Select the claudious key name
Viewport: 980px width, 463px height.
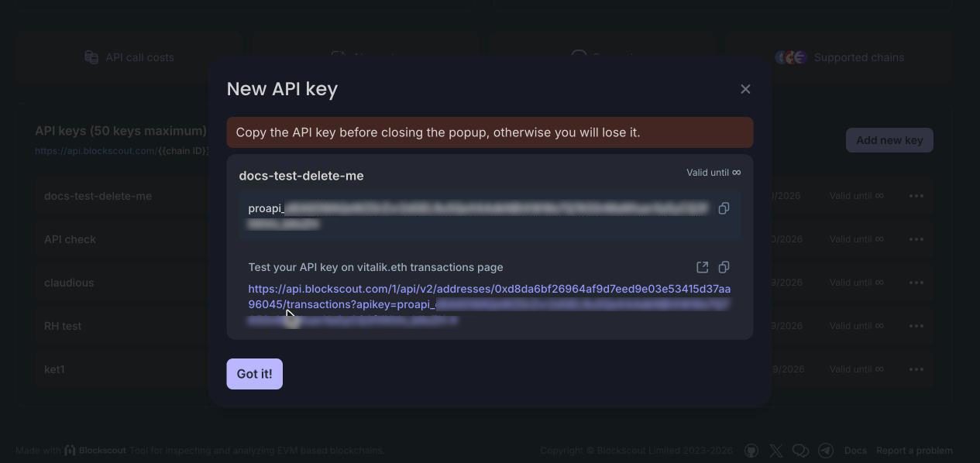[69, 283]
